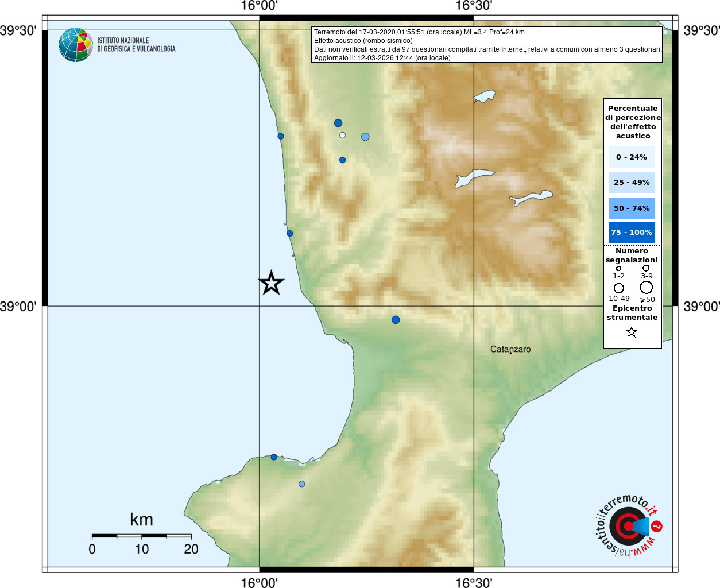The height and width of the screenshot is (588, 720).
Task: Click the legend's small epicentro star symbol
Action: pyautogui.click(x=632, y=332)
